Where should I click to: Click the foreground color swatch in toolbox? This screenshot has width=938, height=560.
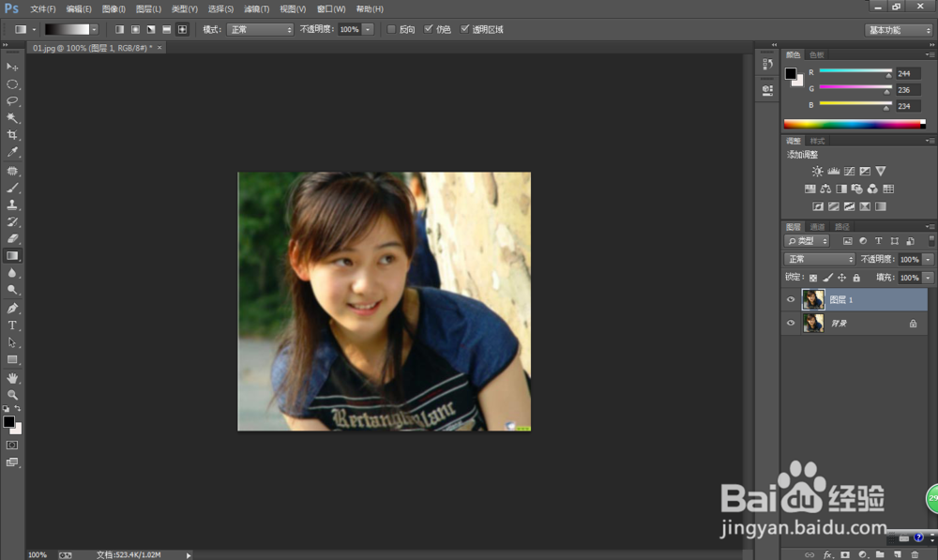[x=9, y=422]
